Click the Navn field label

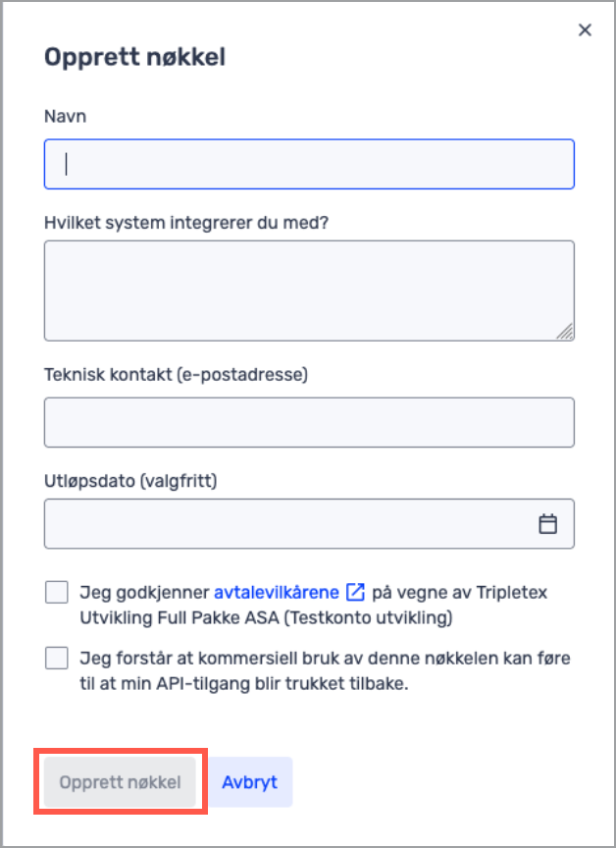pyautogui.click(x=65, y=116)
